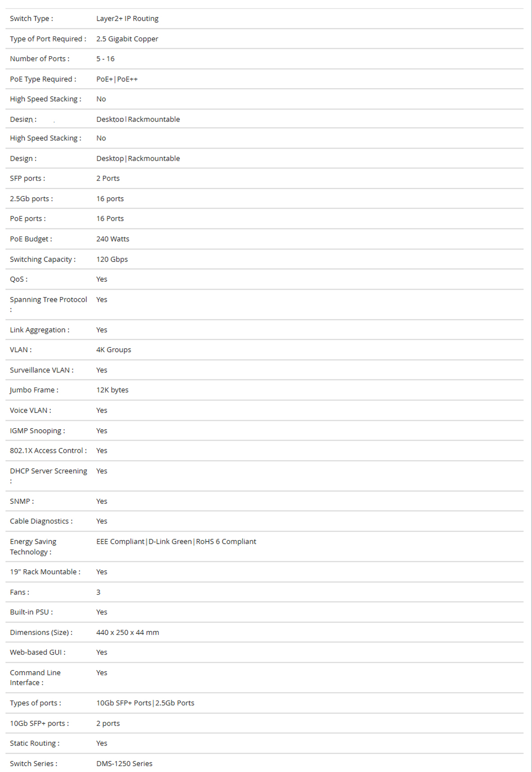Click the 240 Watts PoE budget value
The width and height of the screenshot is (532, 772).
(x=113, y=239)
